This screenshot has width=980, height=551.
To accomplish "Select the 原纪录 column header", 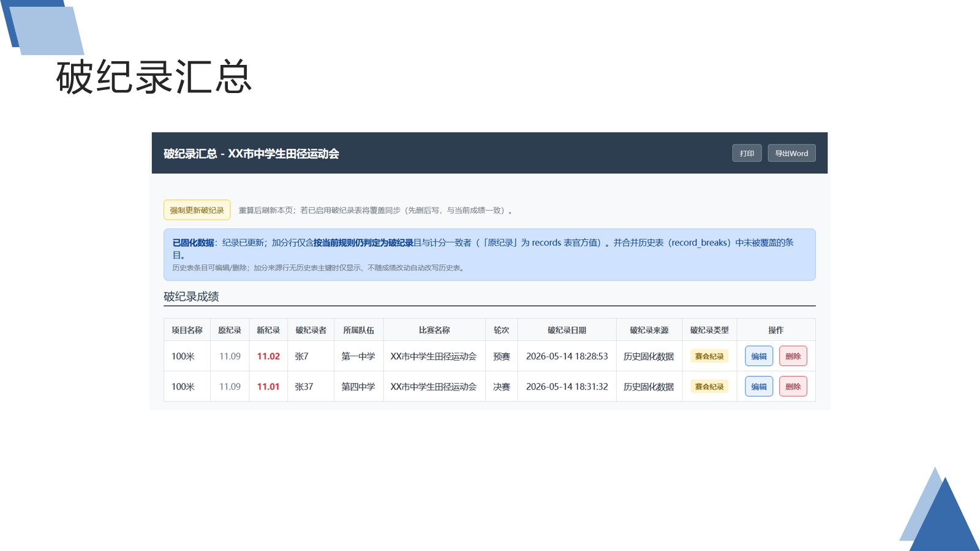I will 230,330.
